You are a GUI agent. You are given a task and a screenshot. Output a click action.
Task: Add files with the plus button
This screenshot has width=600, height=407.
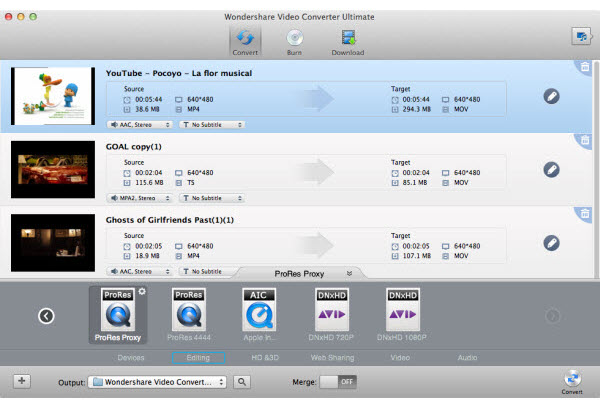coord(22,381)
